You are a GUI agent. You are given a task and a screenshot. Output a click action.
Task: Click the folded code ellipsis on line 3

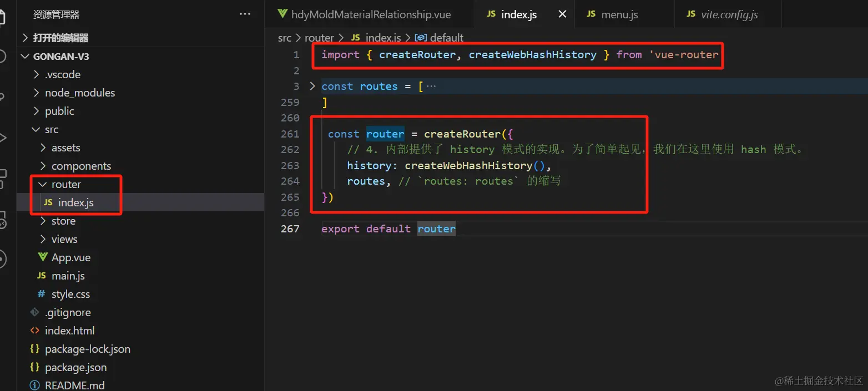[431, 87]
